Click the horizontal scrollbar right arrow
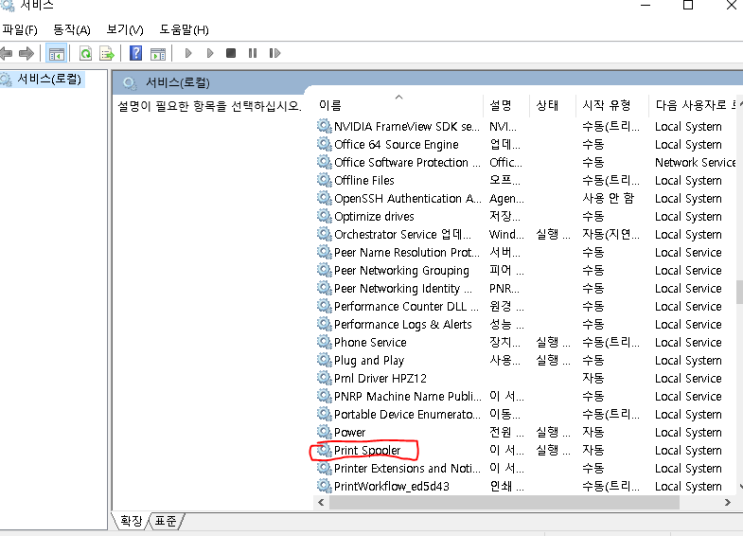The width and height of the screenshot is (743, 536). (728, 502)
